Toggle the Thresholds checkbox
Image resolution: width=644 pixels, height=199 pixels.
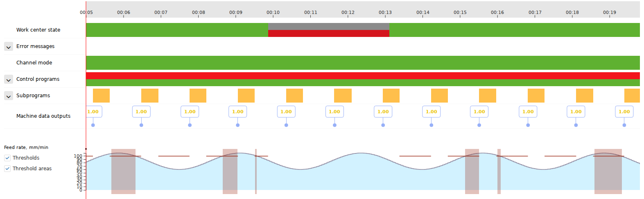[x=7, y=158]
